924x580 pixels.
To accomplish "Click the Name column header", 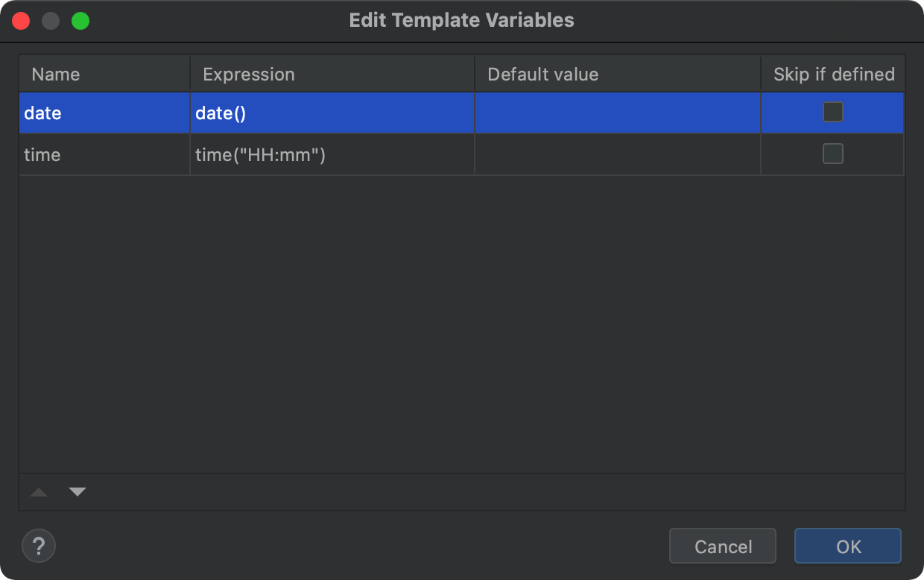I will point(104,75).
